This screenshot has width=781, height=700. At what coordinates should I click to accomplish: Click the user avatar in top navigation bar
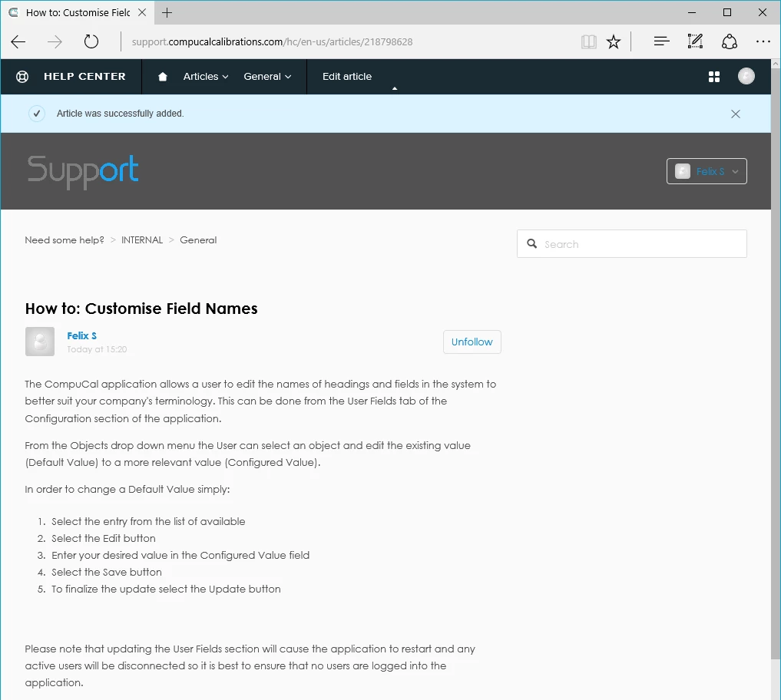(x=746, y=76)
